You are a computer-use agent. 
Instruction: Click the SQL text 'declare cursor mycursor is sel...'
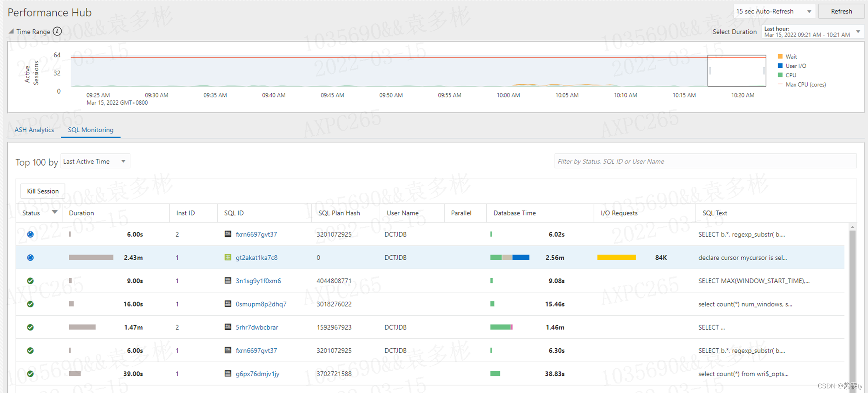[743, 258]
